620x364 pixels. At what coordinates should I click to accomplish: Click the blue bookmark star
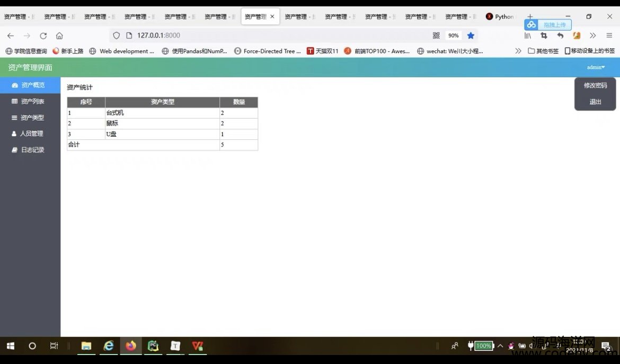[x=471, y=35]
